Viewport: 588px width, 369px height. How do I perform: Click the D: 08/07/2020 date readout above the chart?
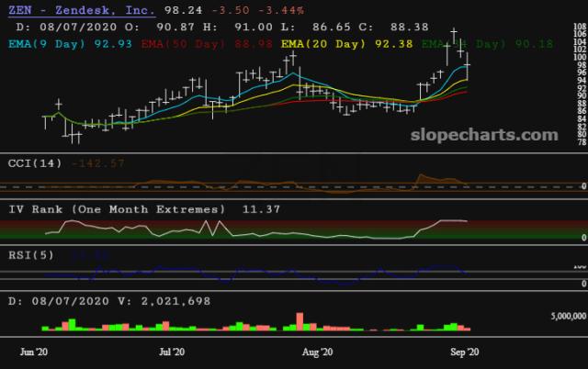[x=66, y=27]
